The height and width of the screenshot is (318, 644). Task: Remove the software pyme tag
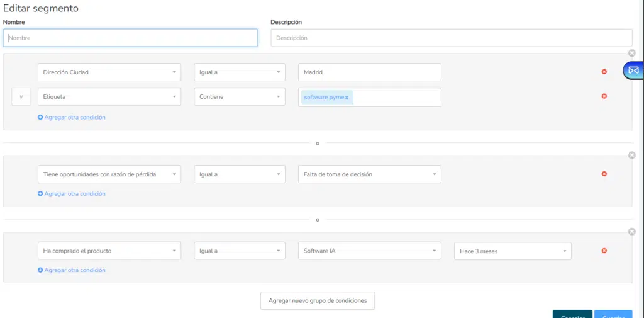[347, 98]
